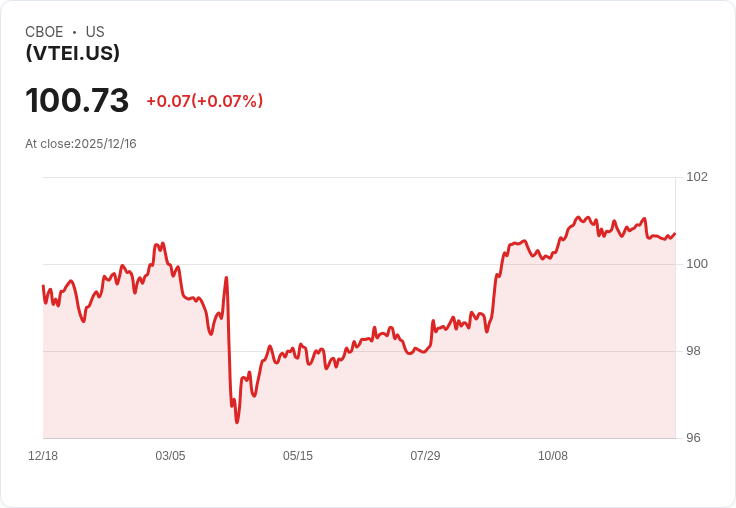736x508 pixels.
Task: Click the red +0.07(+0.07%) change text
Action: 204,101
